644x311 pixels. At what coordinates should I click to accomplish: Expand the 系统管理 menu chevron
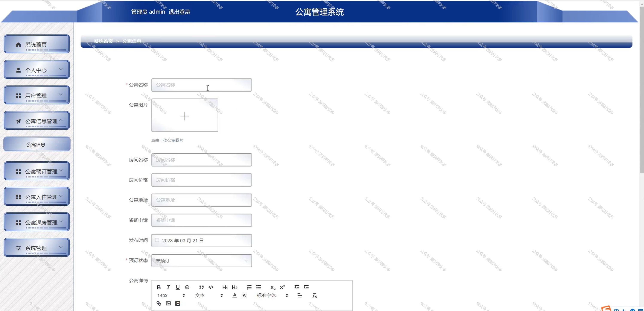pos(61,247)
